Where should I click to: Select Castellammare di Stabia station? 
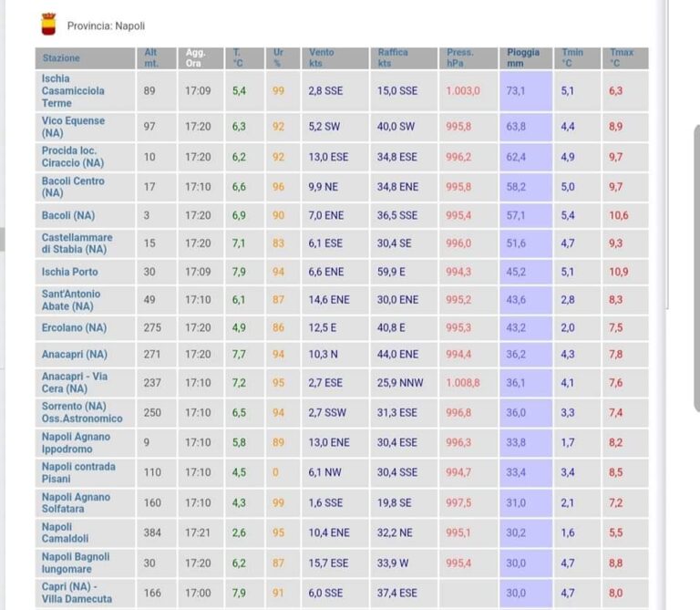coord(75,243)
